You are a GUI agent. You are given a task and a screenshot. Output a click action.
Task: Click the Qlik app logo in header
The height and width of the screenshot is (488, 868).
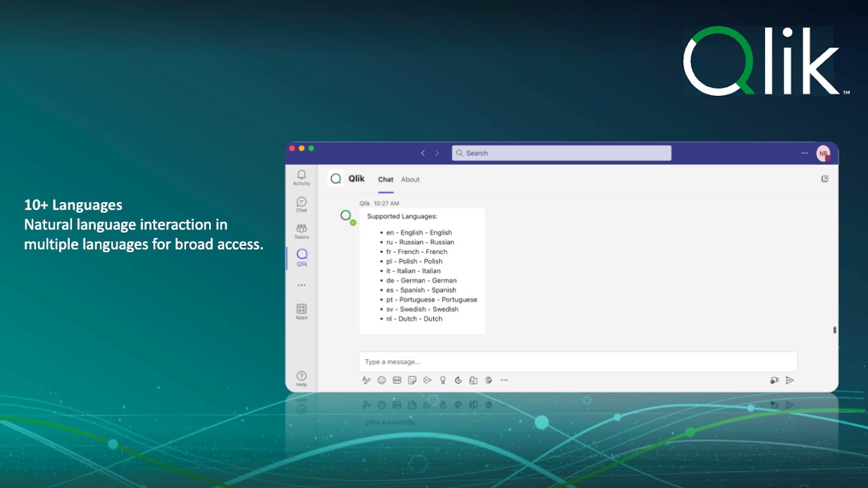pyautogui.click(x=336, y=179)
